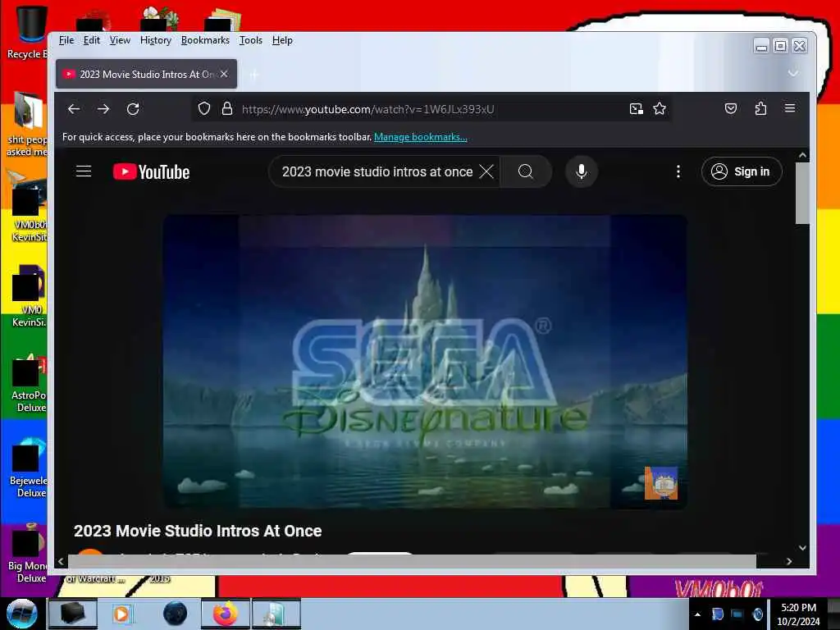Screen dimensions: 840x630
Task: Click the horizontal scrollbar left arrow
Action: click(x=61, y=561)
